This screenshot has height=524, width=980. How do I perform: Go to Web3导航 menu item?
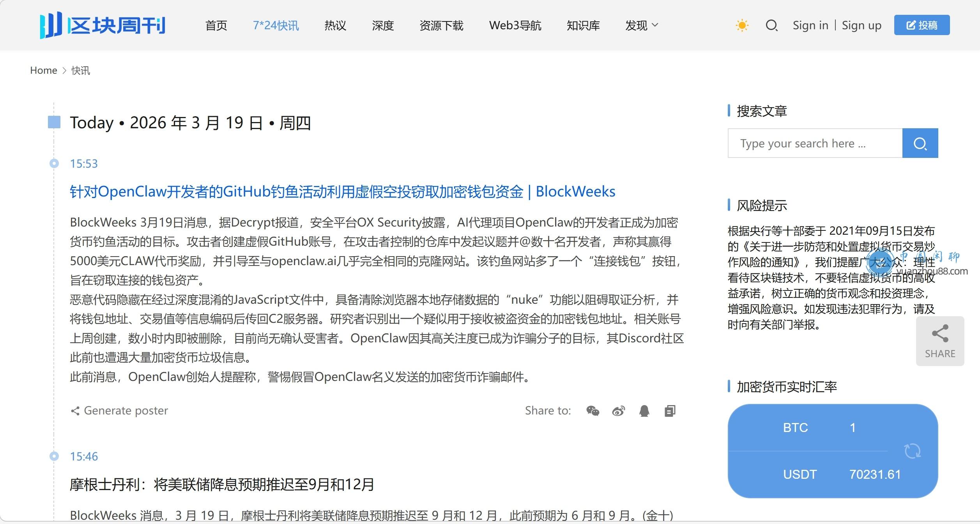point(515,26)
